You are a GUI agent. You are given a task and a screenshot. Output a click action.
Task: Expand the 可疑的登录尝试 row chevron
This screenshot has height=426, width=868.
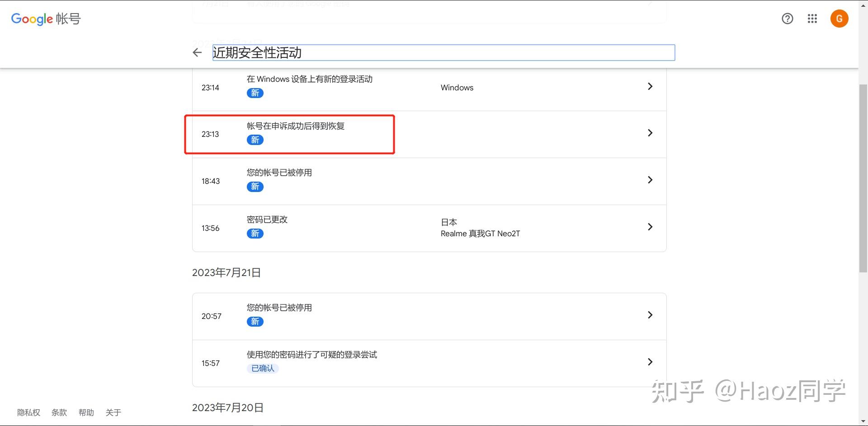pos(650,362)
